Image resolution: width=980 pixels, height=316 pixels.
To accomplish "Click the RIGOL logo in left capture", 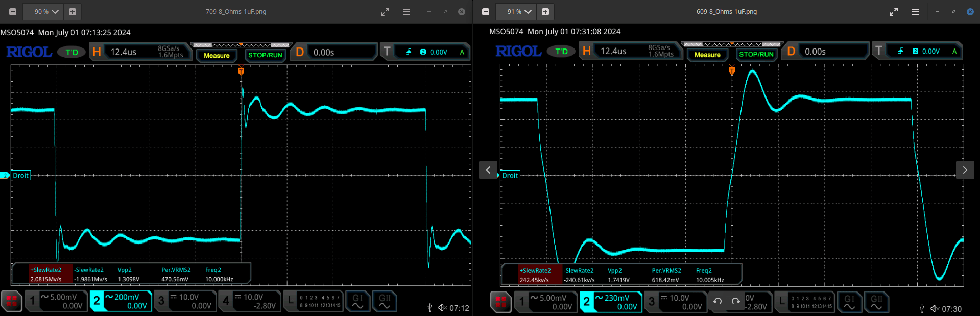I will coord(29,52).
